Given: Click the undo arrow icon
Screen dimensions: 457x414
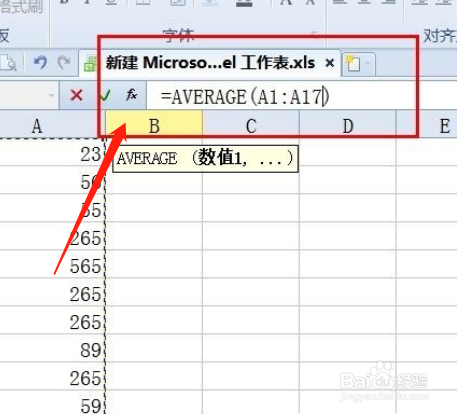Looking at the screenshot, I should tap(41, 62).
